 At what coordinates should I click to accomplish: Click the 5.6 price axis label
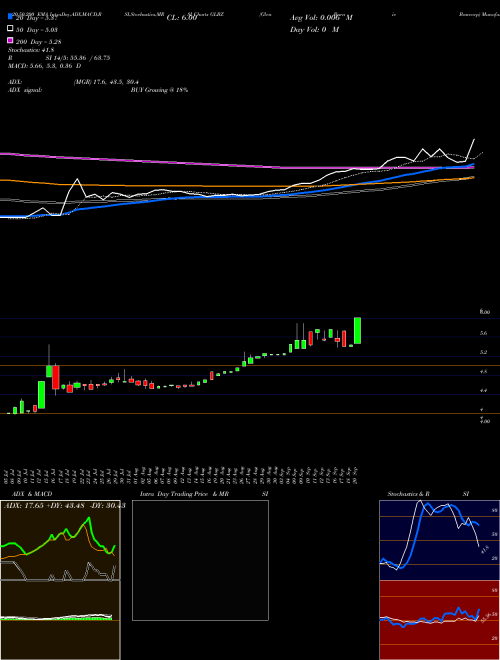click(x=484, y=333)
